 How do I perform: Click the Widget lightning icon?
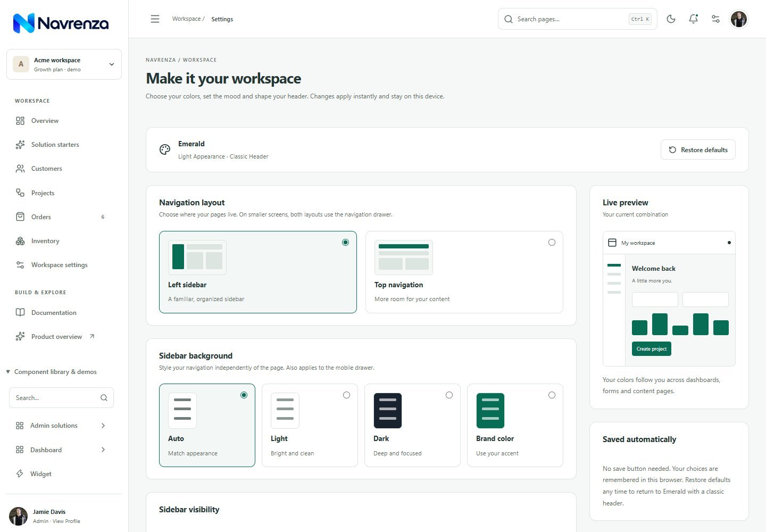coord(20,473)
